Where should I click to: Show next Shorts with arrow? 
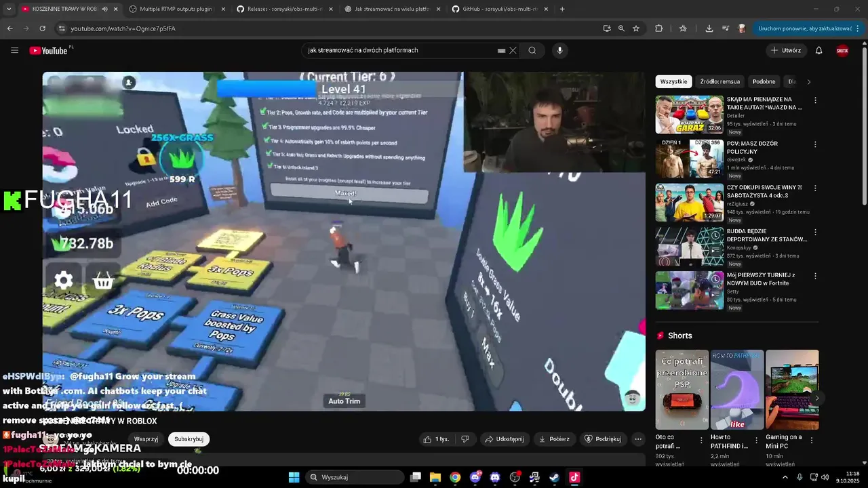pos(817,399)
